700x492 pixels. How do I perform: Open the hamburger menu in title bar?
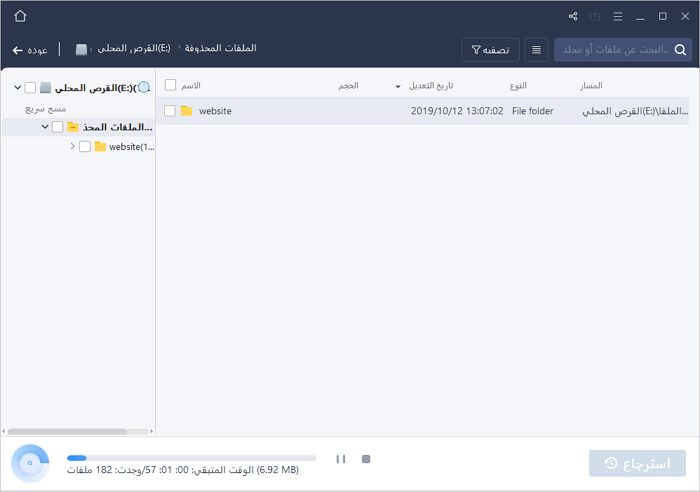tap(618, 17)
